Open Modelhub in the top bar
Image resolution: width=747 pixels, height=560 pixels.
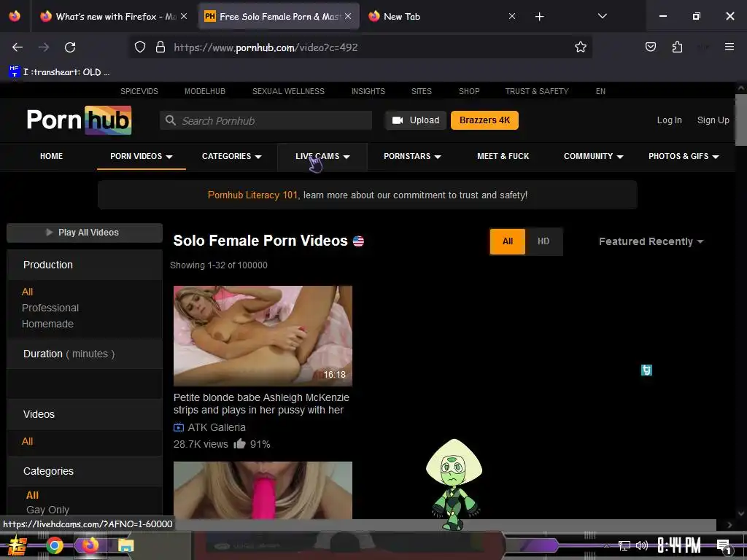[x=205, y=91]
